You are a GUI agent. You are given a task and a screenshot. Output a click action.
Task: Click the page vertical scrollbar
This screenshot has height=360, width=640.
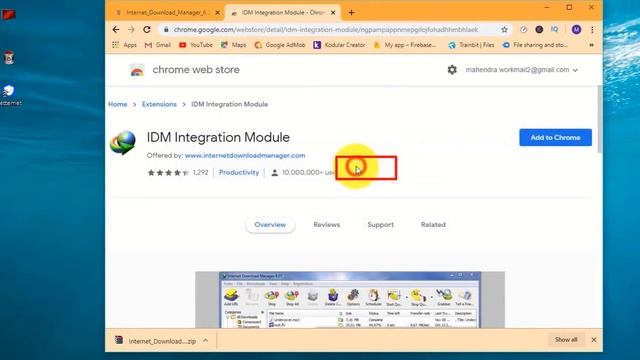(x=600, y=119)
